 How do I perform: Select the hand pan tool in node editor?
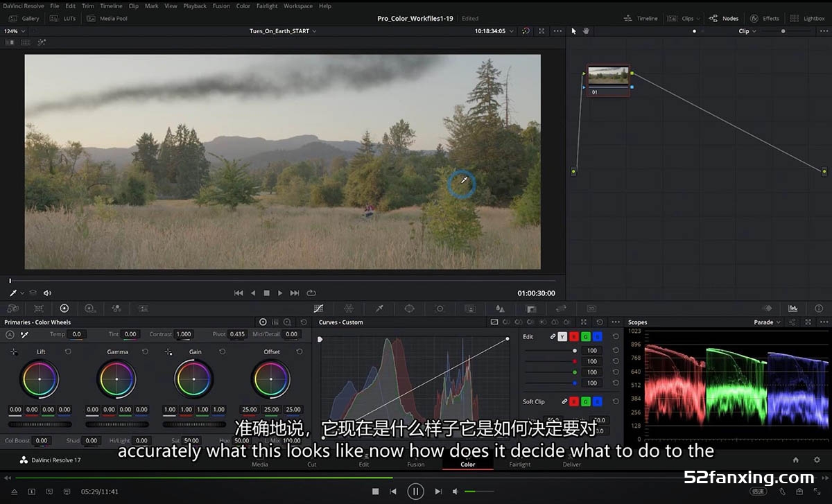coord(586,31)
